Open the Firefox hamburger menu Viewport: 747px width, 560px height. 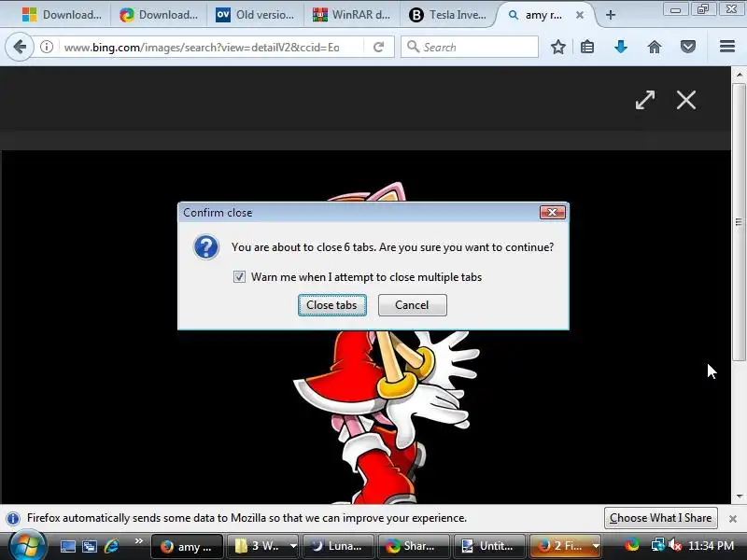click(727, 47)
